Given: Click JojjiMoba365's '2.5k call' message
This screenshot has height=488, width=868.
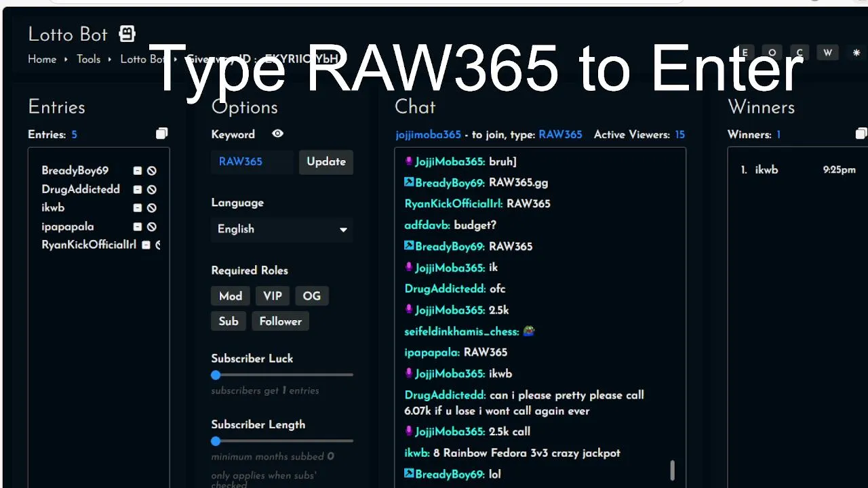Looking at the screenshot, I should [467, 432].
